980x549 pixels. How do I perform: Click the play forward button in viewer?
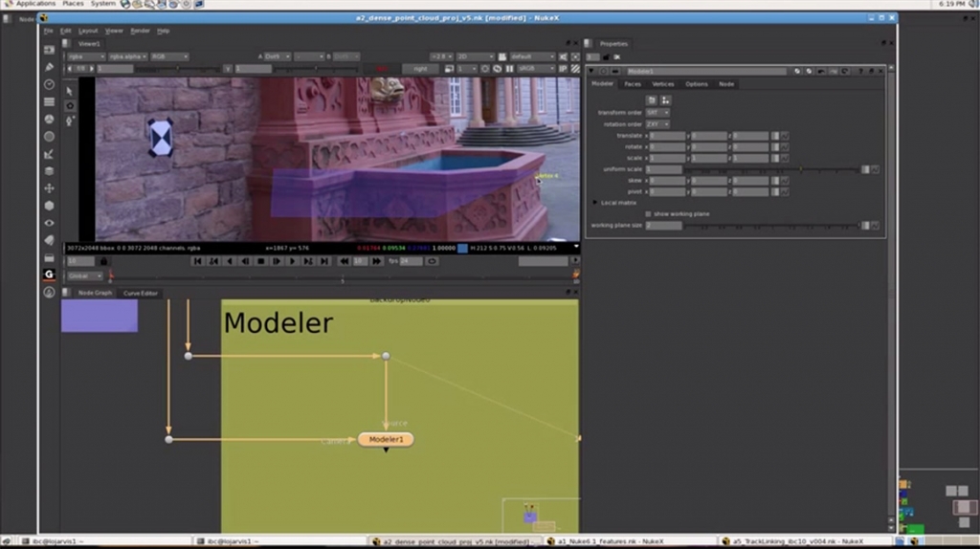click(x=293, y=261)
